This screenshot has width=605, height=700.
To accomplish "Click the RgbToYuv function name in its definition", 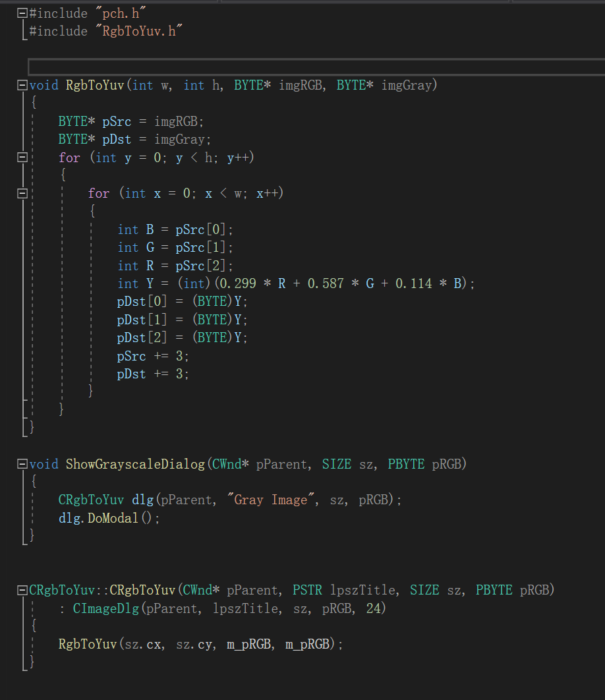I will click(x=95, y=85).
